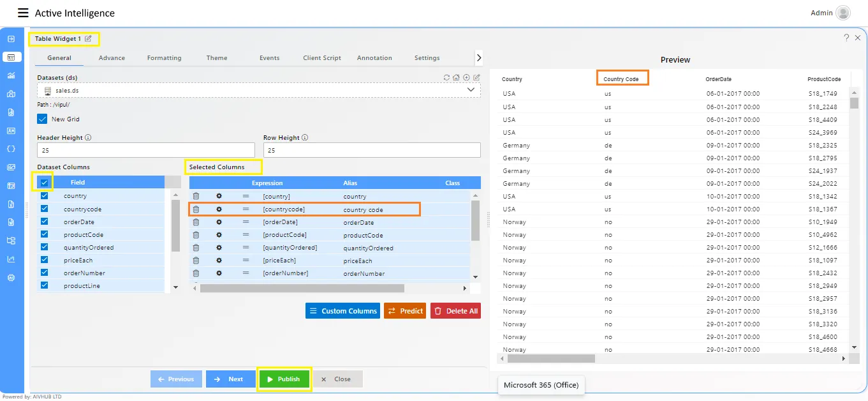Click the home icon above dataset dropdown
The width and height of the screenshot is (868, 401).
457,78
